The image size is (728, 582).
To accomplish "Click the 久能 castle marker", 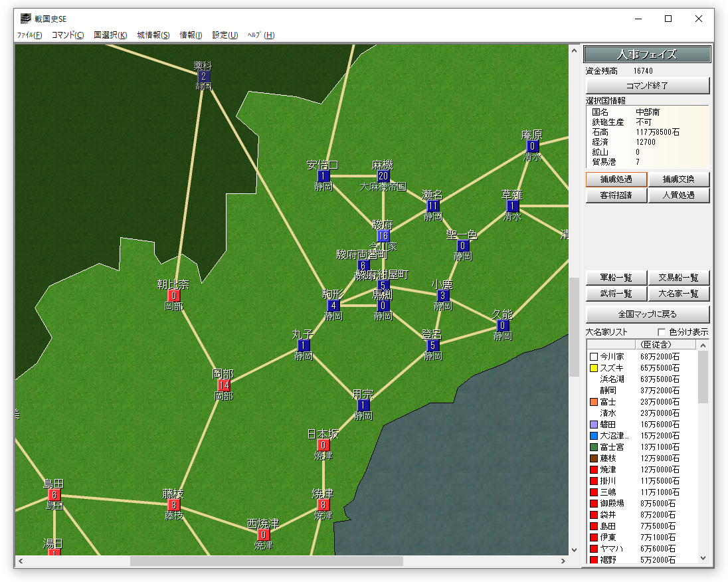I will coord(503,326).
